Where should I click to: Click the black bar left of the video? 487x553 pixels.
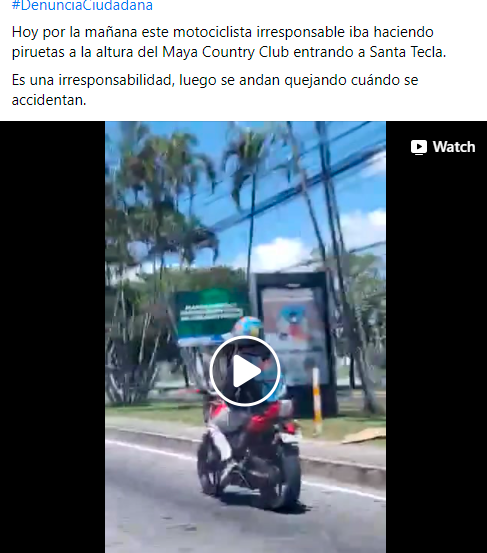click(x=53, y=337)
